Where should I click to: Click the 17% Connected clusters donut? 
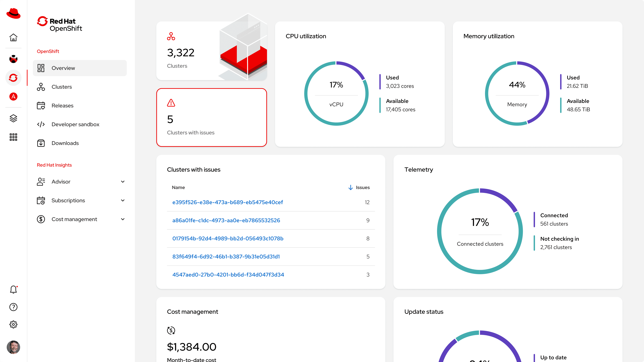(x=480, y=231)
